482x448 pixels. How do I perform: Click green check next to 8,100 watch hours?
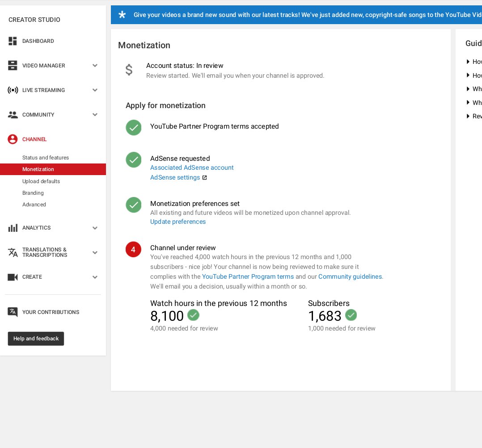click(193, 315)
